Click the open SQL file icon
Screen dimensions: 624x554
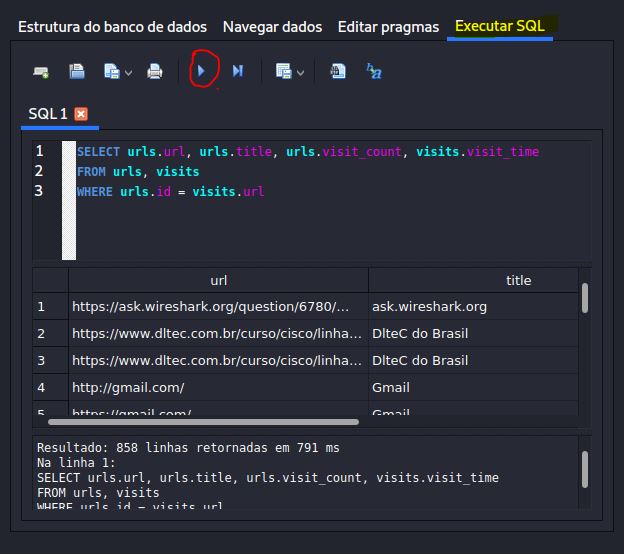[x=77, y=71]
